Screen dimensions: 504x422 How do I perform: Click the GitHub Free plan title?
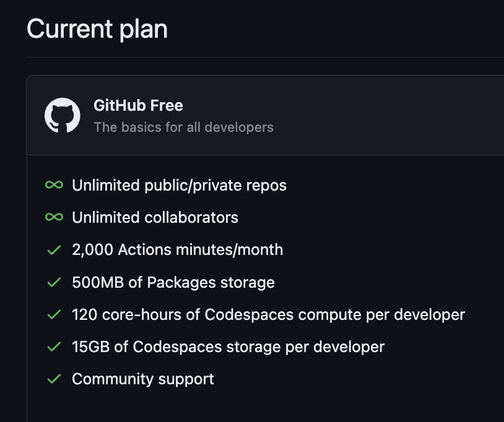pyautogui.click(x=138, y=105)
